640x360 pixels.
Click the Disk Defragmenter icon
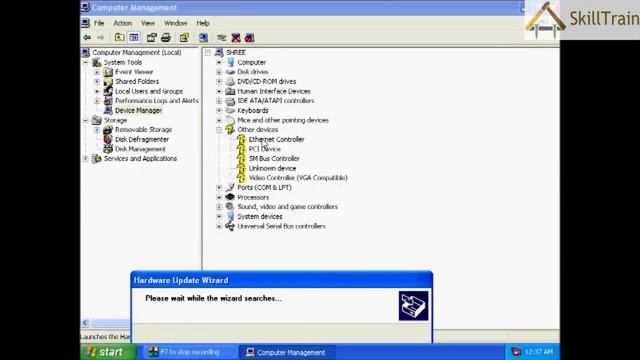click(108, 139)
